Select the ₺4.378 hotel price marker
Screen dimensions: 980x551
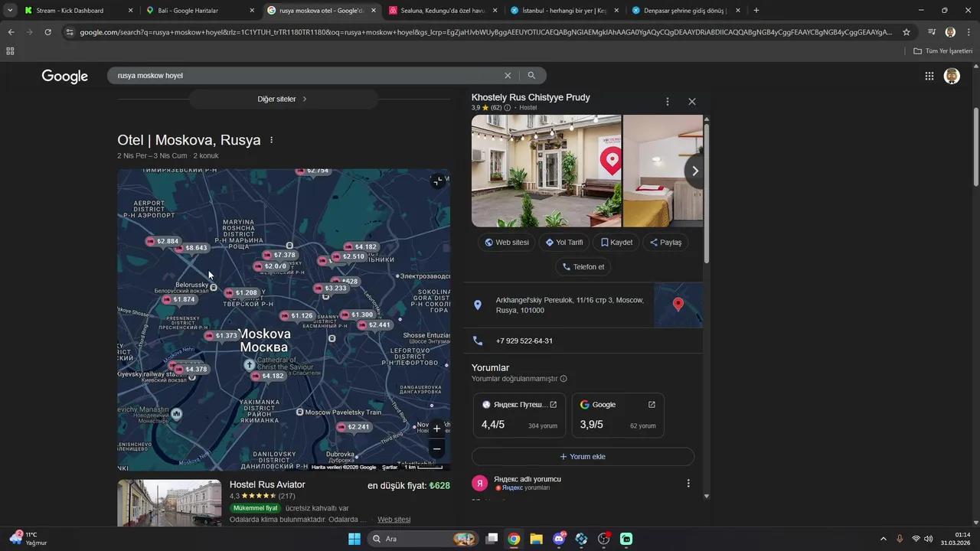[x=191, y=370]
